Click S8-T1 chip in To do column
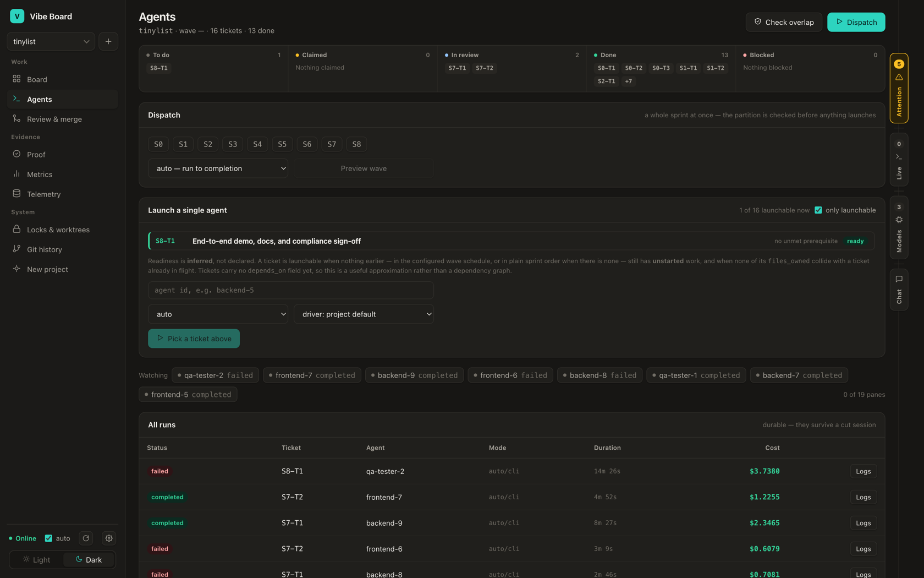 coord(159,68)
